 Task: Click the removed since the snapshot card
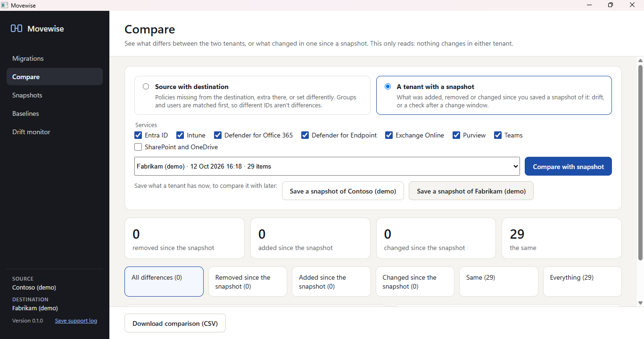(184, 238)
